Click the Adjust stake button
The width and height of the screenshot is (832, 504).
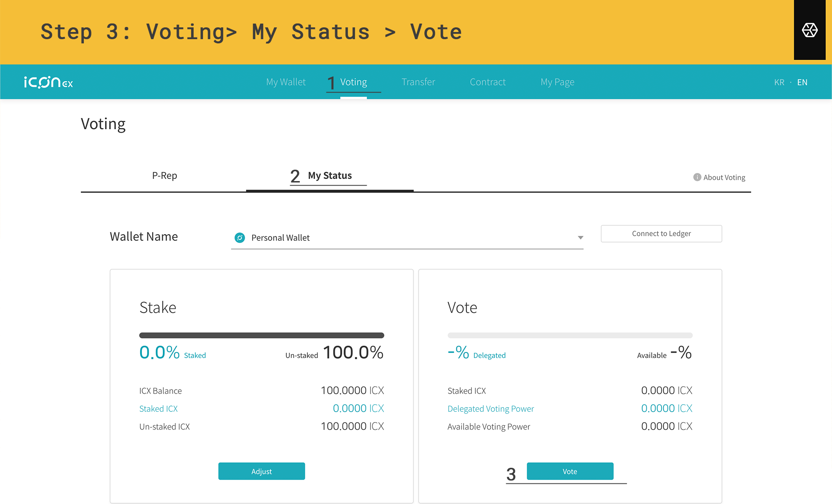tap(261, 471)
